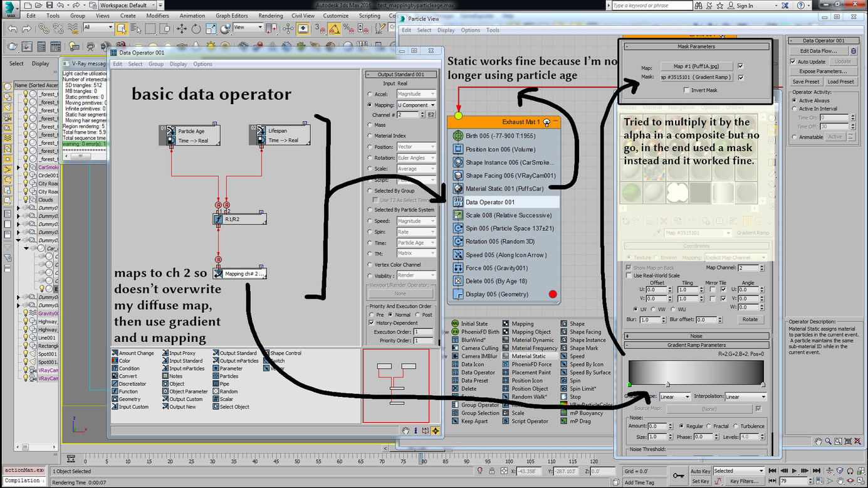Select Mapping radio in Output Standard
The width and height of the screenshot is (868, 488).
coord(370,105)
